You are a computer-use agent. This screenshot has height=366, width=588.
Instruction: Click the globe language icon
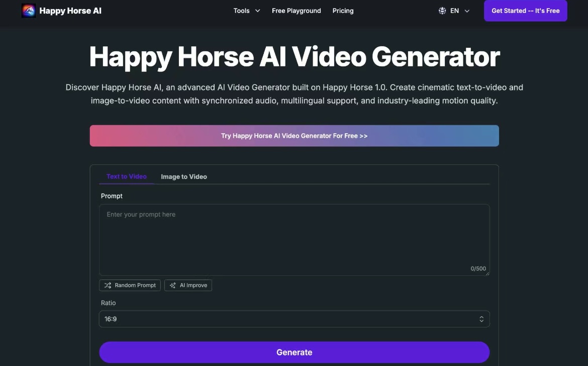click(442, 11)
